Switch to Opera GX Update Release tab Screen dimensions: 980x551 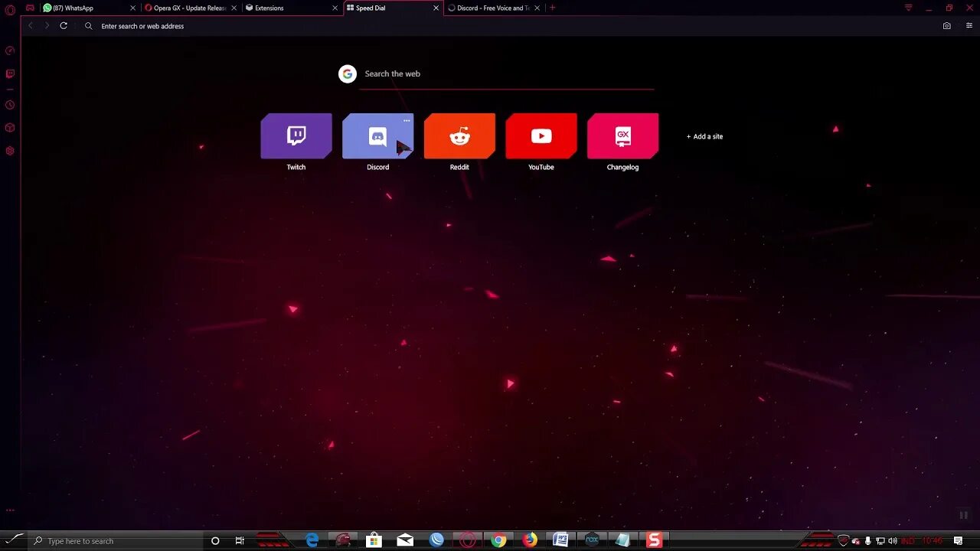pos(190,8)
